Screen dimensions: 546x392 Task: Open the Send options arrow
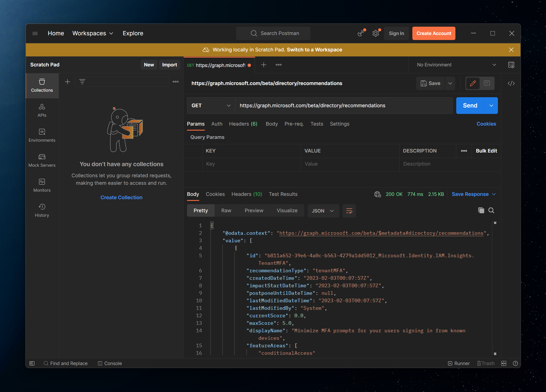pyautogui.click(x=491, y=106)
